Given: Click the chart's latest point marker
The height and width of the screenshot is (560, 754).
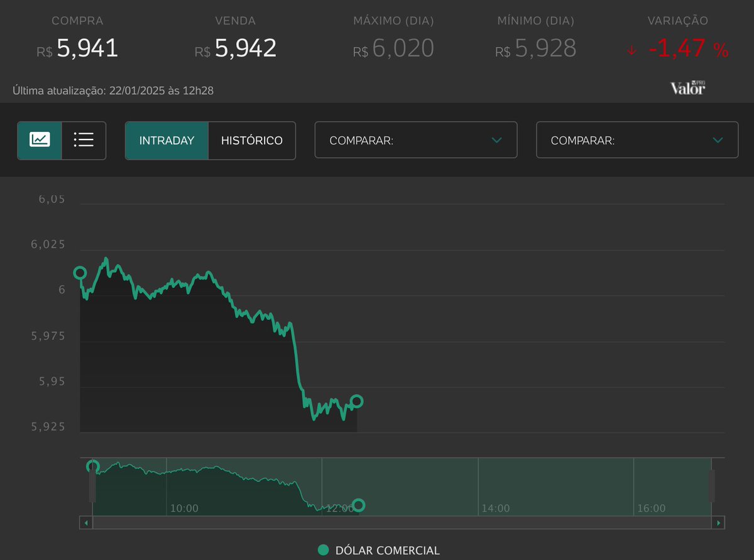Looking at the screenshot, I should pos(357,401).
